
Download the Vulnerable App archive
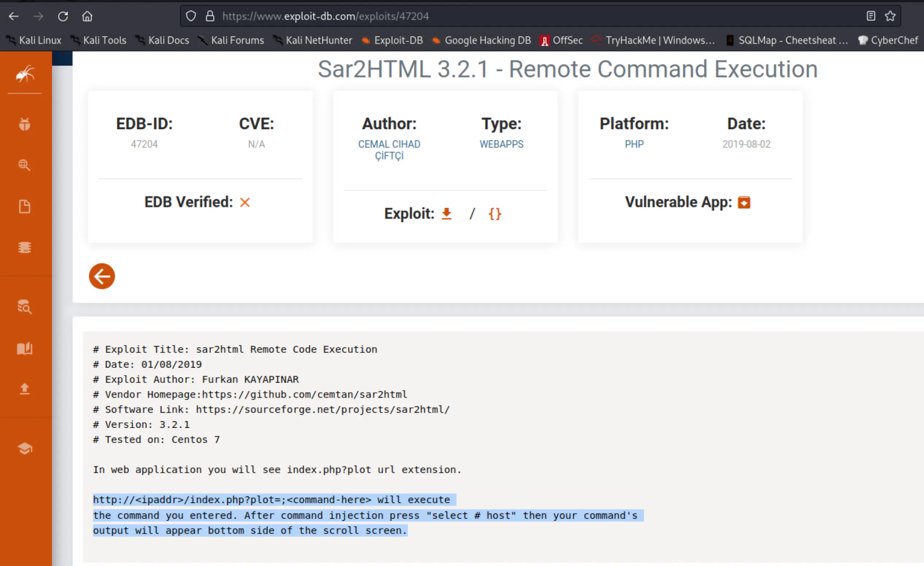coord(744,202)
